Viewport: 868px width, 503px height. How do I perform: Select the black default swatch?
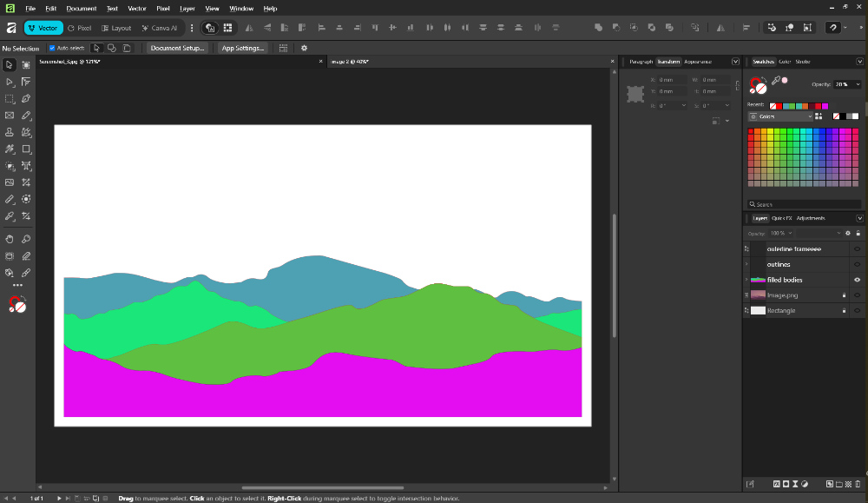pos(843,116)
